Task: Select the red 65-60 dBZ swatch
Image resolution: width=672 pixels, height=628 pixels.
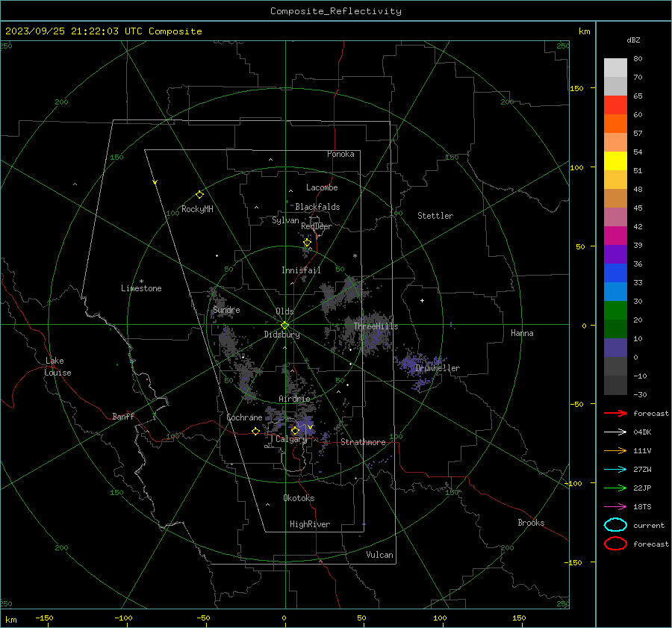Action: click(x=615, y=105)
